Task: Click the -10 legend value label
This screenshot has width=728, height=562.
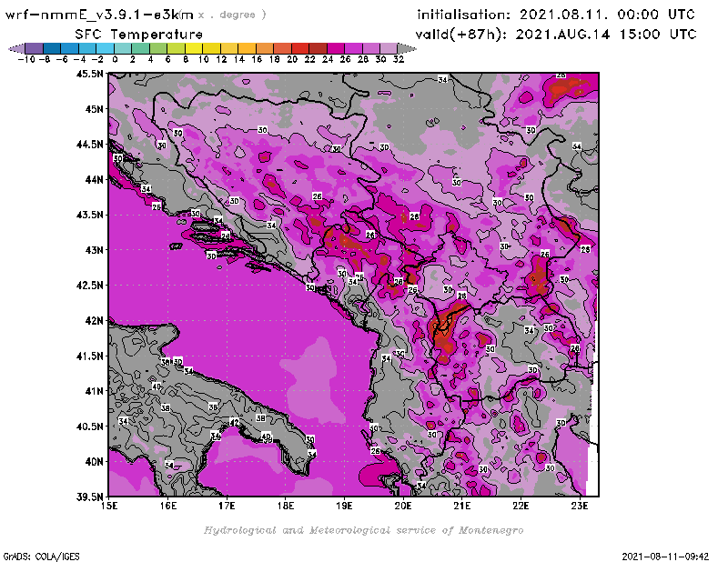Action: [26, 59]
